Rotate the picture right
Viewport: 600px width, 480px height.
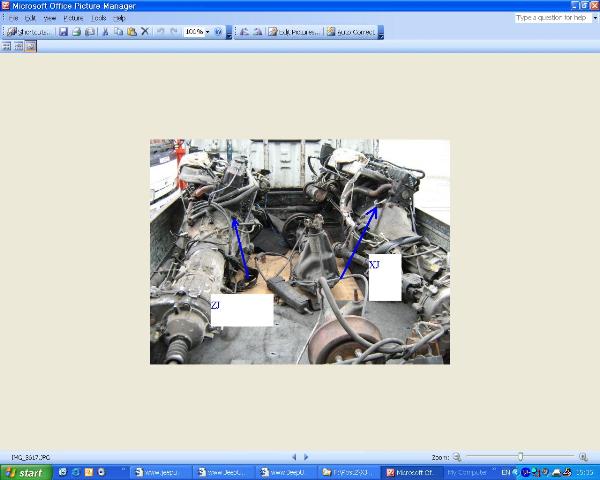coord(258,32)
